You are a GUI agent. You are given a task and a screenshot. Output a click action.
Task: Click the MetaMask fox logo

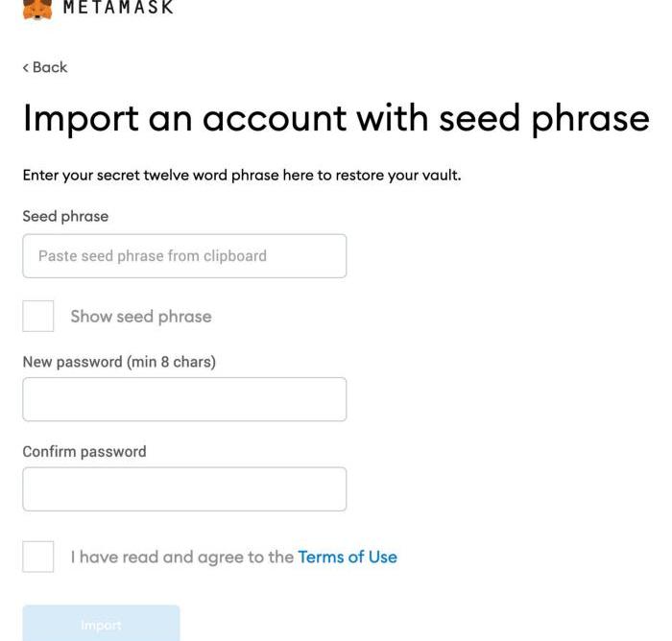pyautogui.click(x=36, y=9)
